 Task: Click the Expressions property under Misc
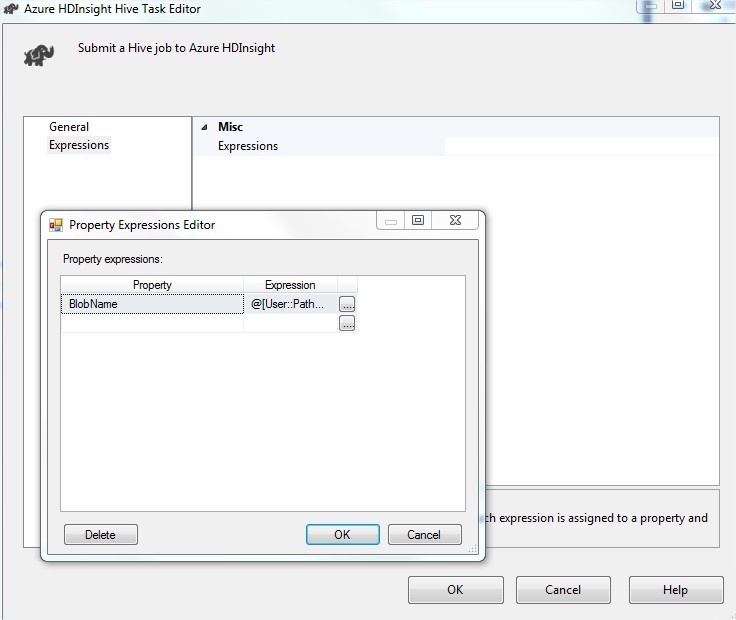[x=248, y=146]
